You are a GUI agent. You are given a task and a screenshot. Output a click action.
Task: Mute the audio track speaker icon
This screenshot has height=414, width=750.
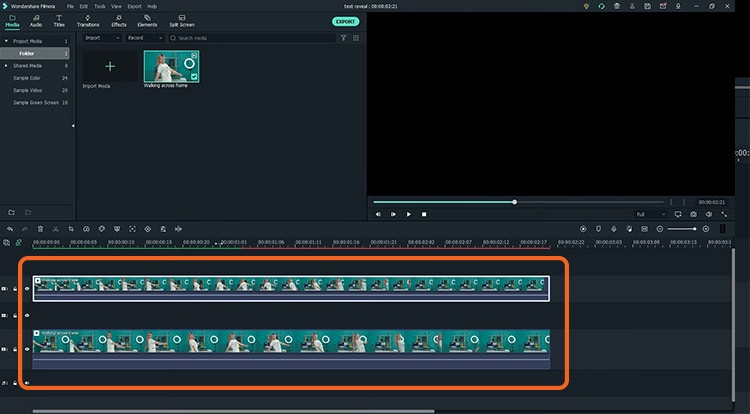27,383
